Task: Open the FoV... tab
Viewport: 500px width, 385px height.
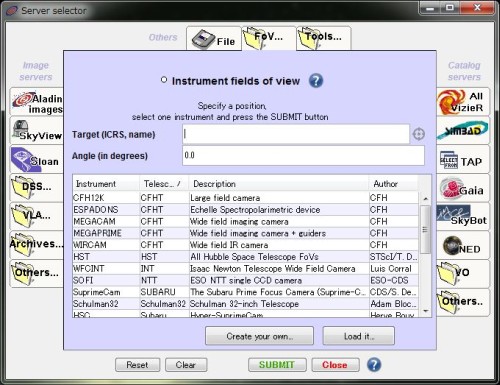Action: (x=269, y=39)
